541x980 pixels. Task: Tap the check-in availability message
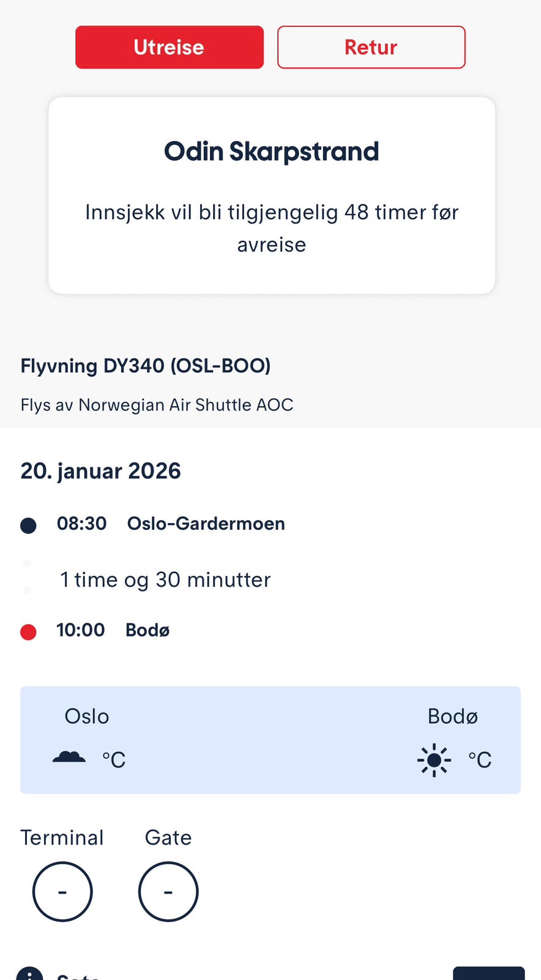(x=271, y=228)
